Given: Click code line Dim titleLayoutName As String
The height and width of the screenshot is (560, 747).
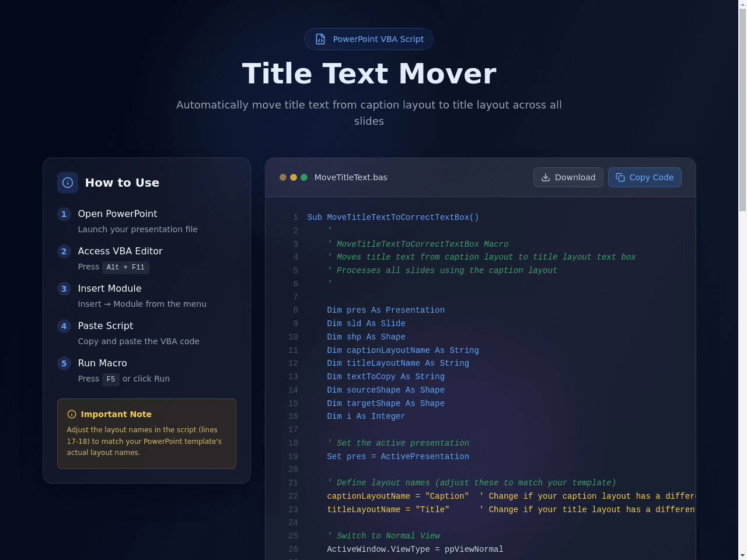Looking at the screenshot, I should (398, 363).
